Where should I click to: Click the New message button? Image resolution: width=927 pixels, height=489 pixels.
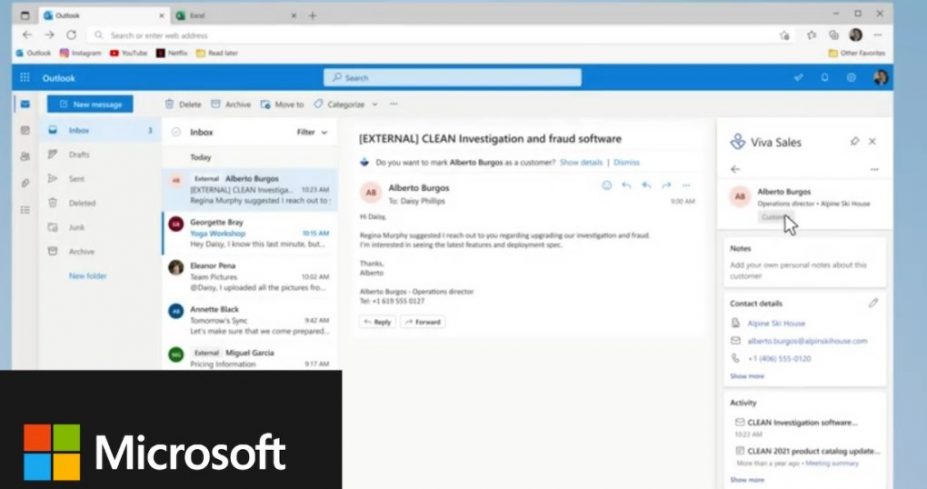90,104
